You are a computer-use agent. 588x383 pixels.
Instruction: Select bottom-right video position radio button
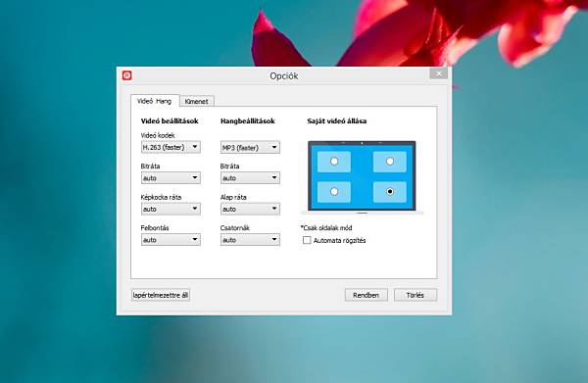point(390,192)
